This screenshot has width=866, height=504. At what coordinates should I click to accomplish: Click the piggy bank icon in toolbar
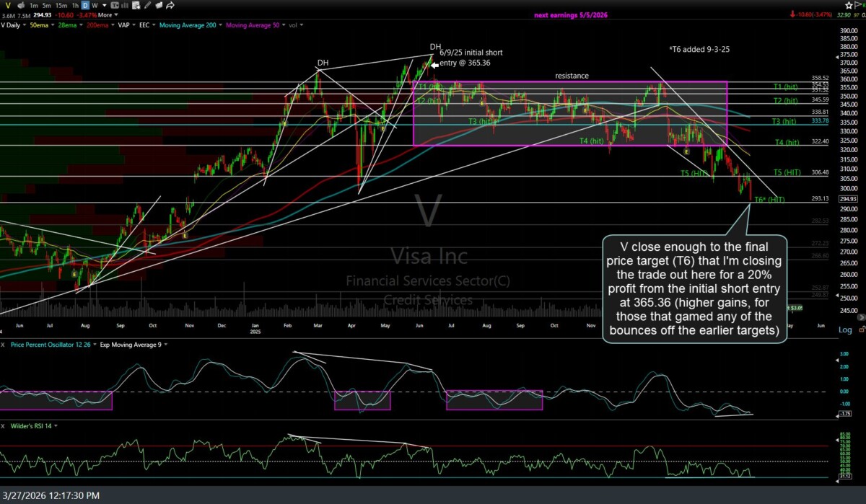pos(21,5)
